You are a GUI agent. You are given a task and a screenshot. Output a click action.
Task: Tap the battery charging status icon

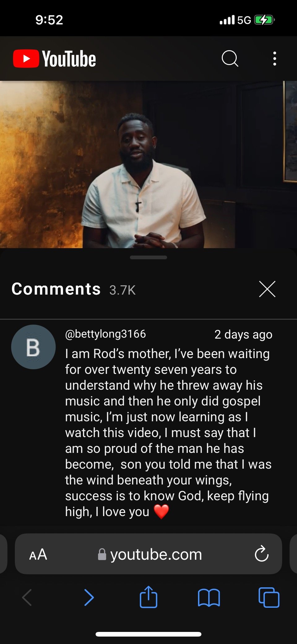pyautogui.click(x=264, y=20)
